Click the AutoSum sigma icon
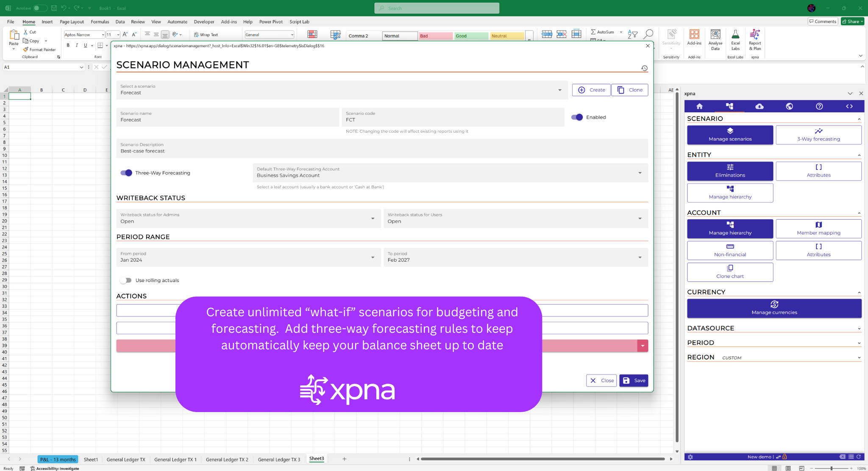 593,32
